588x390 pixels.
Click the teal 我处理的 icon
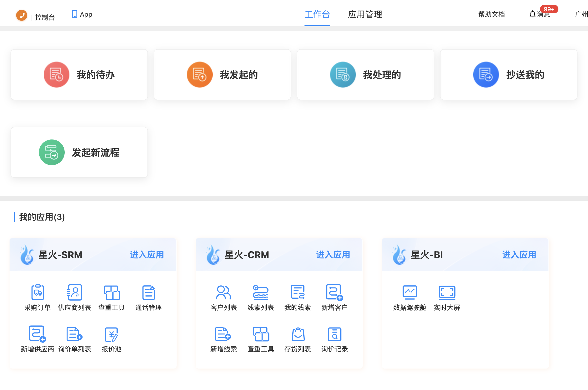coord(343,75)
